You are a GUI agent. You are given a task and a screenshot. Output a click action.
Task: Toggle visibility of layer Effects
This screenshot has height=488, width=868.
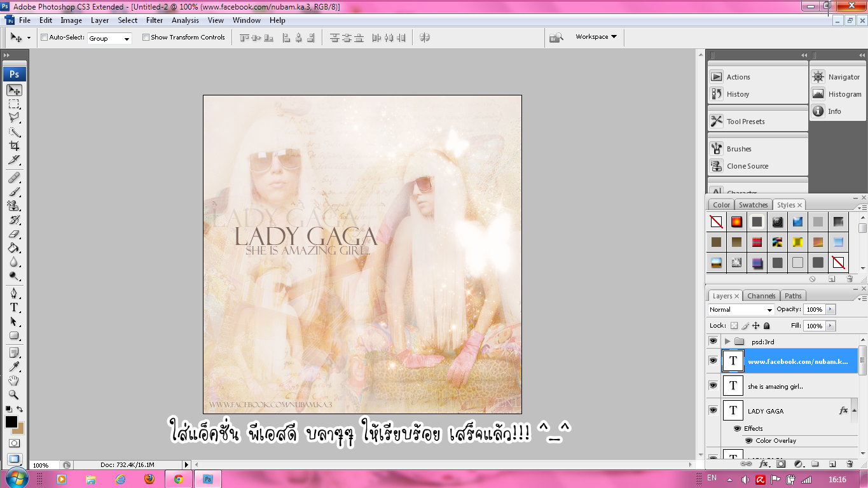coord(738,429)
